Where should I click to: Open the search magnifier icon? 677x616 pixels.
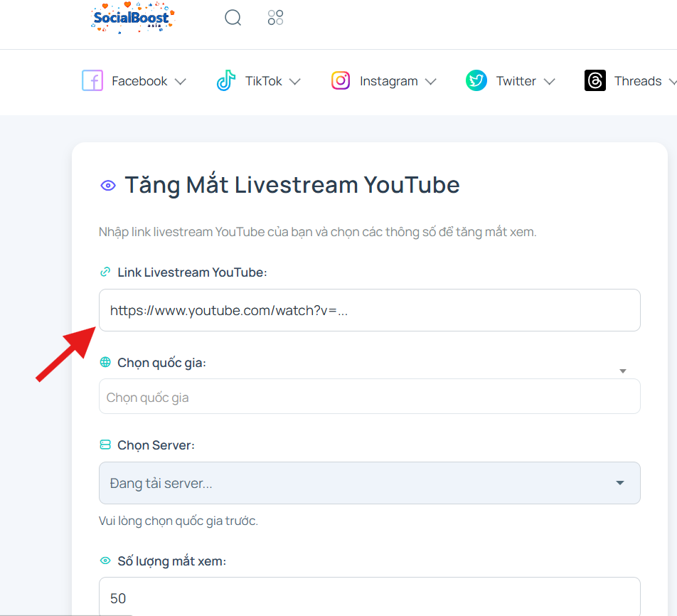tap(233, 18)
